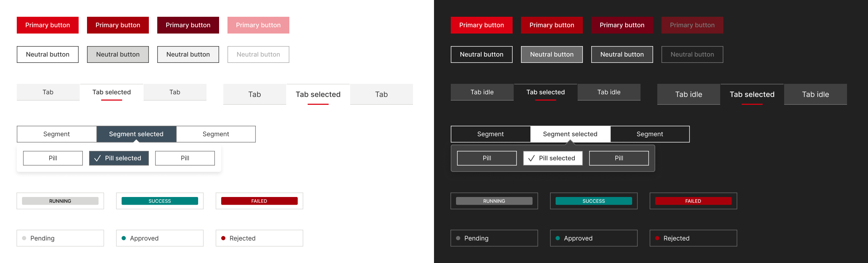Click the gray dot beside dark-theme Pending
The width and height of the screenshot is (868, 263).
(458, 238)
